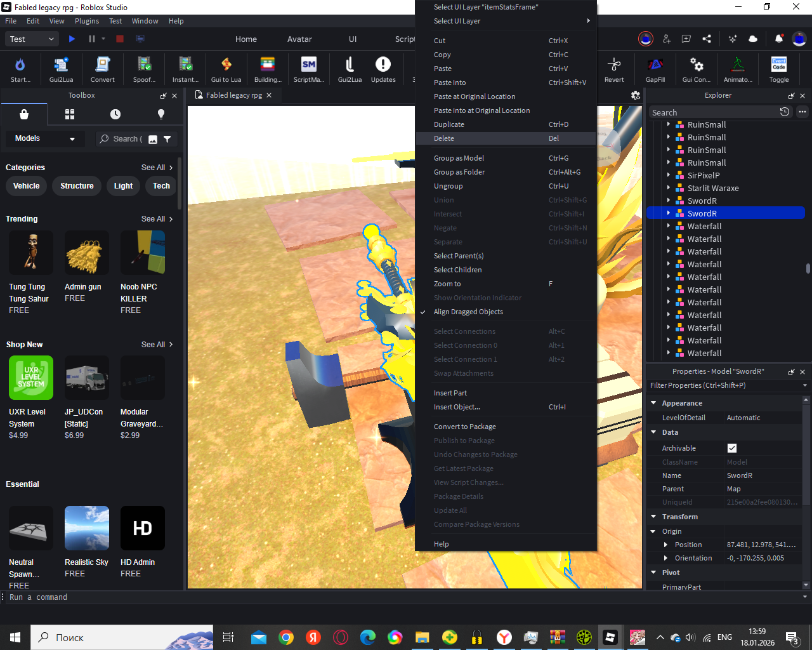Open the Select UI Layer submenu
The width and height of the screenshot is (812, 650).
506,21
